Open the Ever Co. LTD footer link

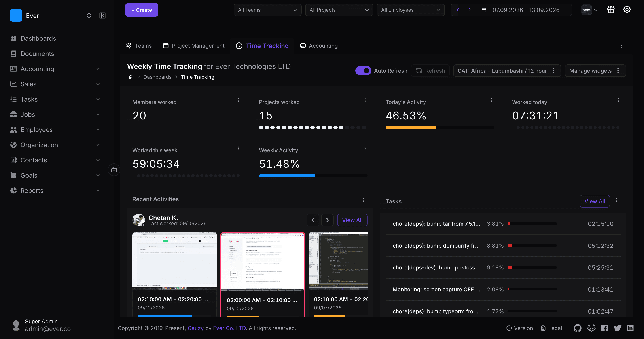229,328
